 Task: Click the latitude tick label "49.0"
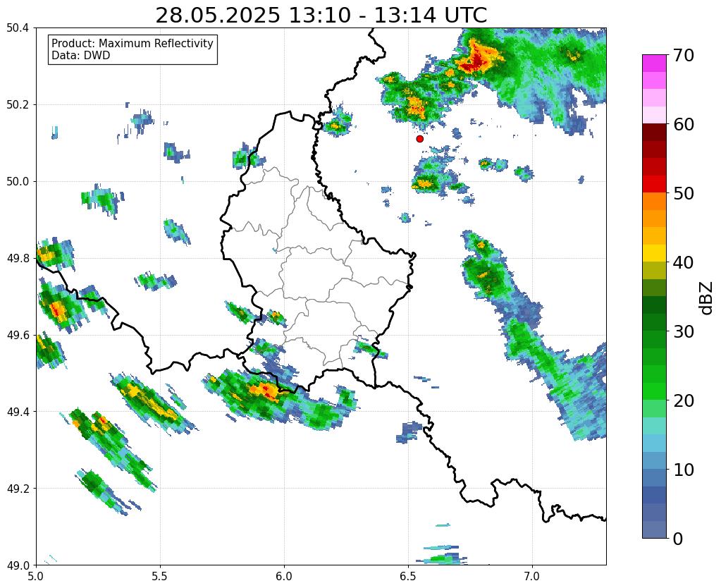(18, 565)
